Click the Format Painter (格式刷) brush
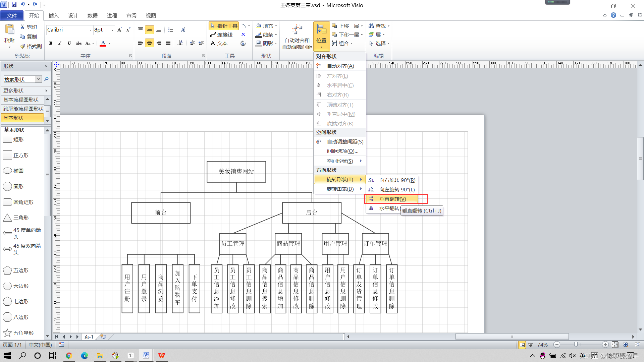Screen dimensions: 644x362 point(22,46)
